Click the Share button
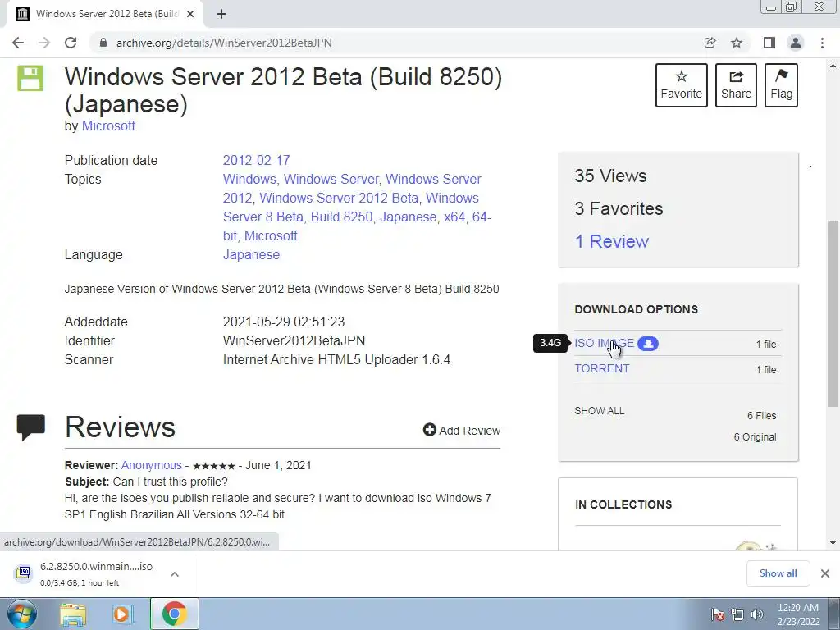Screen dimensions: 840x630 pos(736,85)
